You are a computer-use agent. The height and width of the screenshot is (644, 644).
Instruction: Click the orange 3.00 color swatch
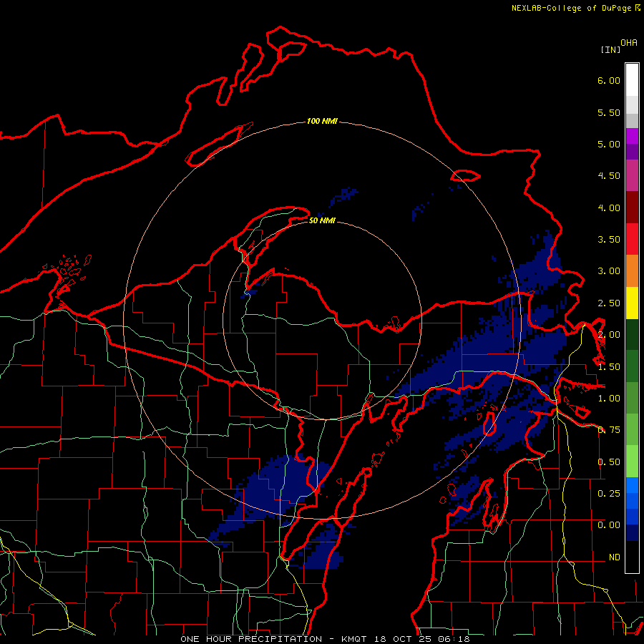tap(632, 271)
